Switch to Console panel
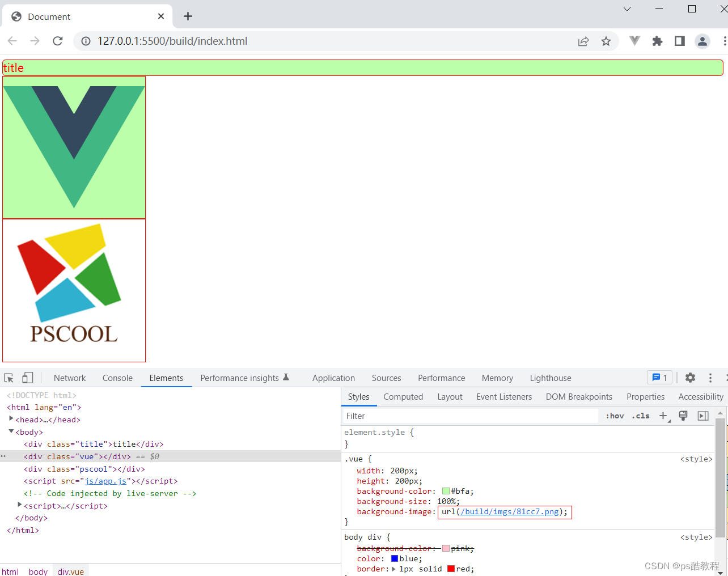The width and height of the screenshot is (728, 576). (x=117, y=378)
